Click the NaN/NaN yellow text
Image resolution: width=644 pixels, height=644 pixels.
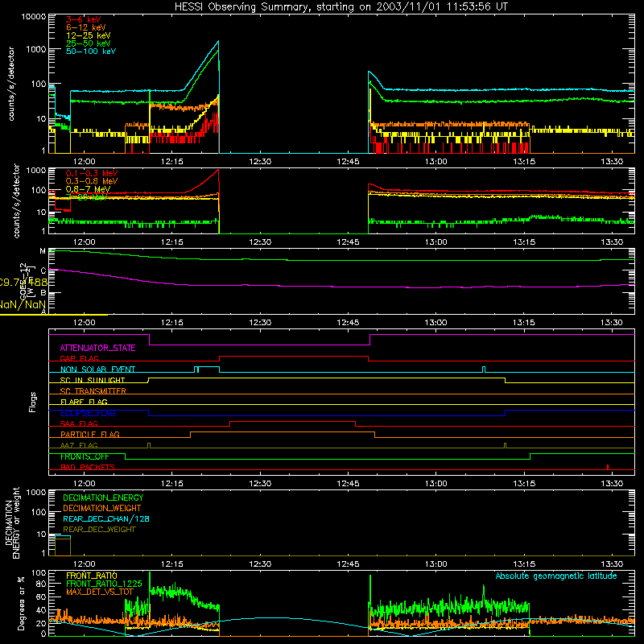(23, 304)
